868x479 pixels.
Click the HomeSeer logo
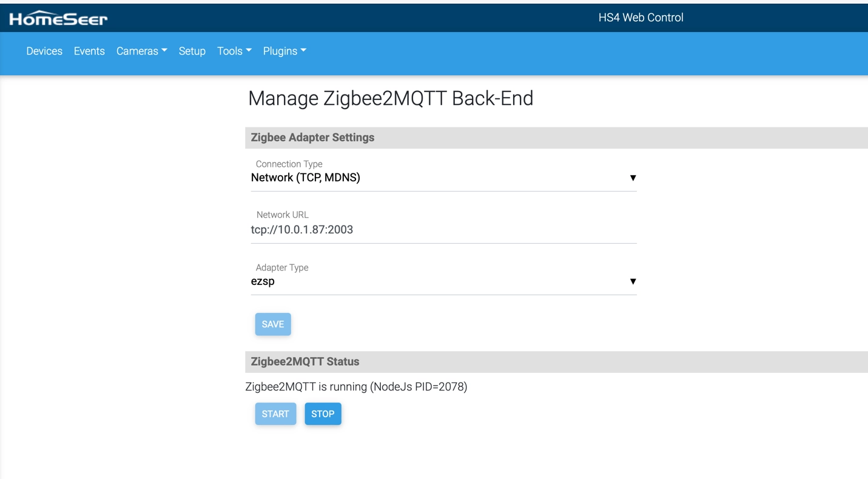tap(58, 19)
